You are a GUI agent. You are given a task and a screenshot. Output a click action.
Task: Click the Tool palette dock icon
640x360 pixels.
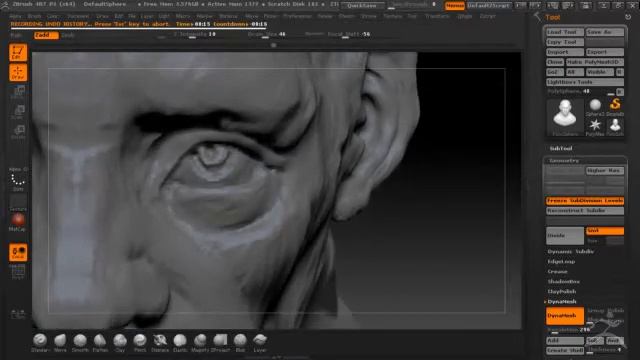coord(628,17)
